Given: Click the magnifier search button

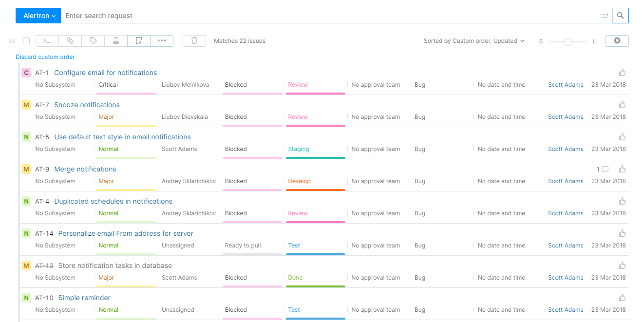Looking at the screenshot, I should [x=620, y=16].
